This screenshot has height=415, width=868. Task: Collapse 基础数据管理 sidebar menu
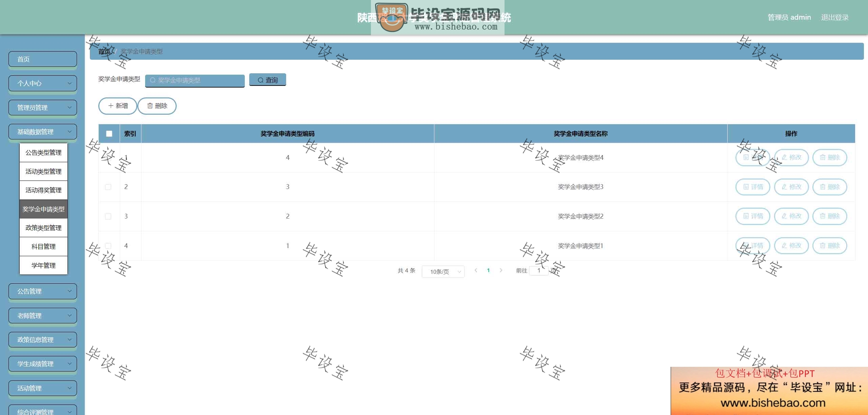(x=43, y=132)
